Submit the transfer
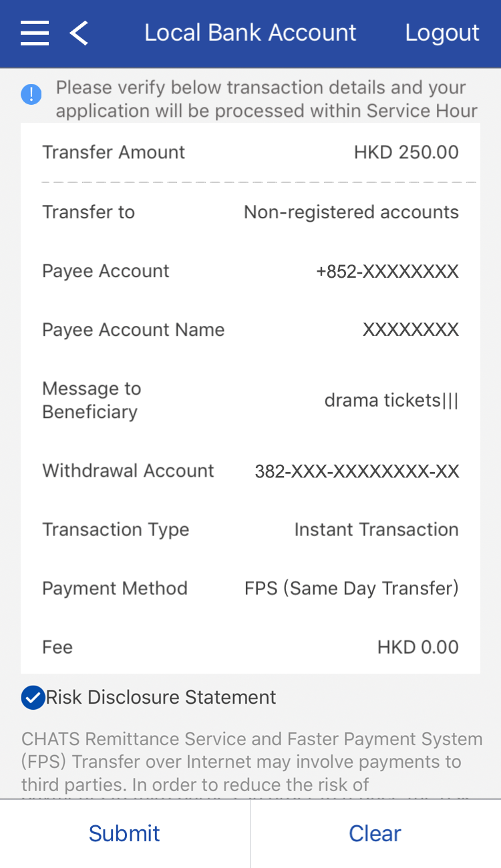Viewport: 501px width, 868px height. [124, 833]
